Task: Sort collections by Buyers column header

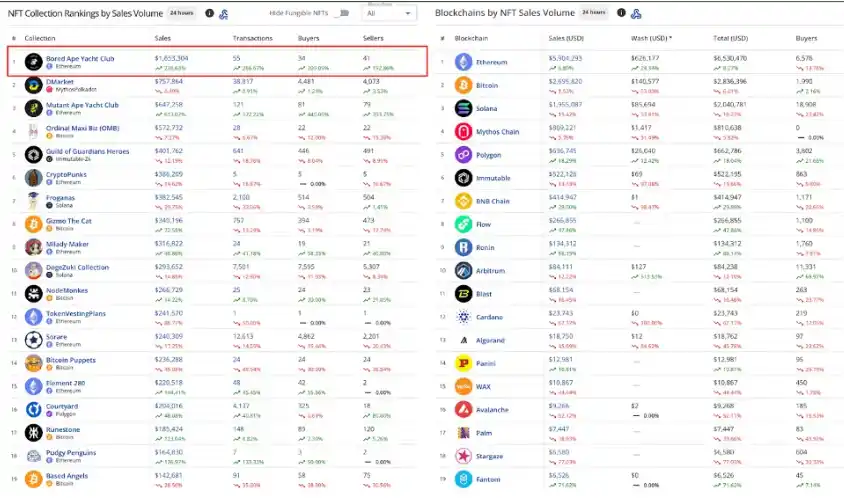Action: pos(308,38)
